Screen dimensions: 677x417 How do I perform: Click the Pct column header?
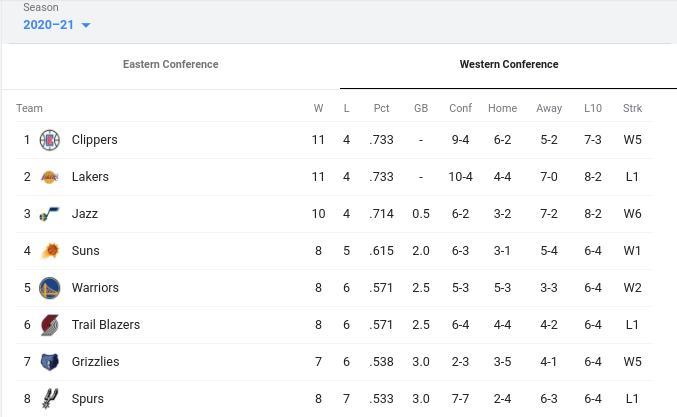(381, 108)
